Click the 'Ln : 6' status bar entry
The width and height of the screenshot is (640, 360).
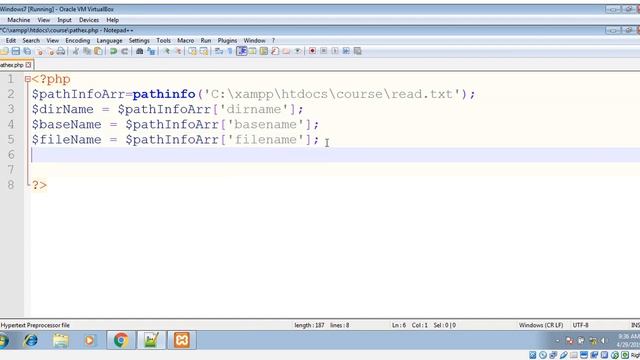point(399,325)
